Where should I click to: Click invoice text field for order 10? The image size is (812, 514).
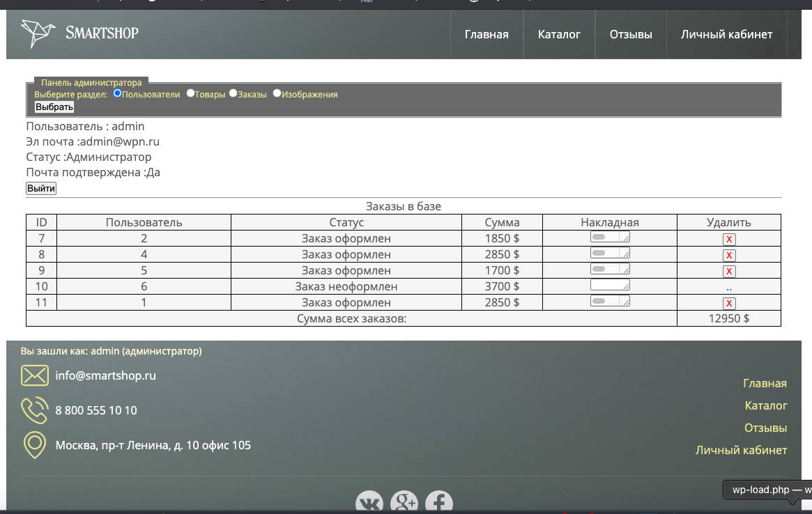609,286
